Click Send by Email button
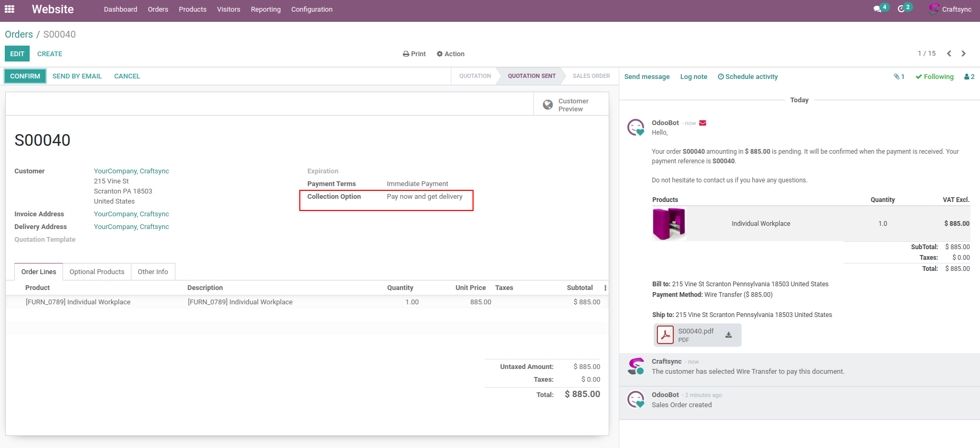Screen dimensions: 980x448 point(77,76)
